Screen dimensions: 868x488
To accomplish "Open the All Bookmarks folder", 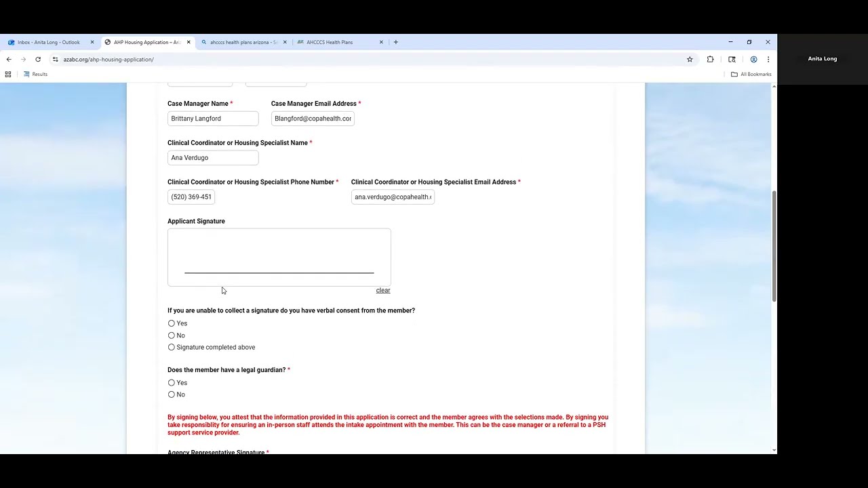I will (x=751, y=75).
